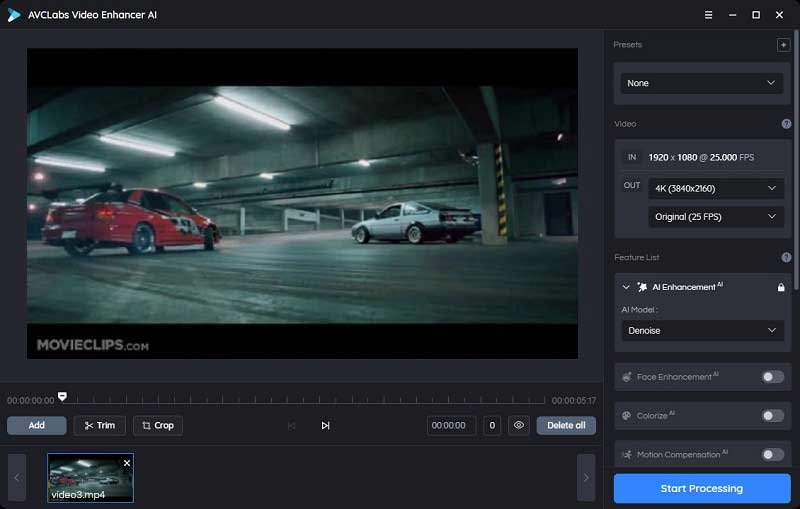The height and width of the screenshot is (509, 800).
Task: Enable Face Enhancement toggle
Action: 772,377
